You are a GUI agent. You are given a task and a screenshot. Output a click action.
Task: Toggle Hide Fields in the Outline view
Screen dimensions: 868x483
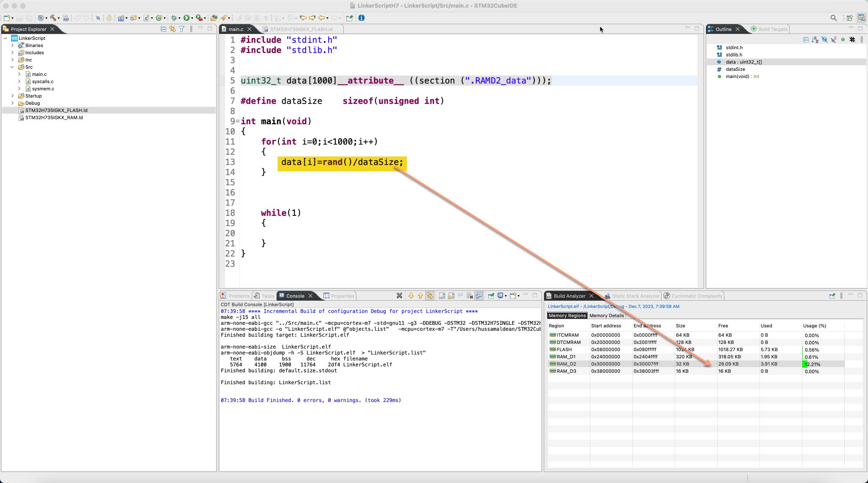[825, 39]
